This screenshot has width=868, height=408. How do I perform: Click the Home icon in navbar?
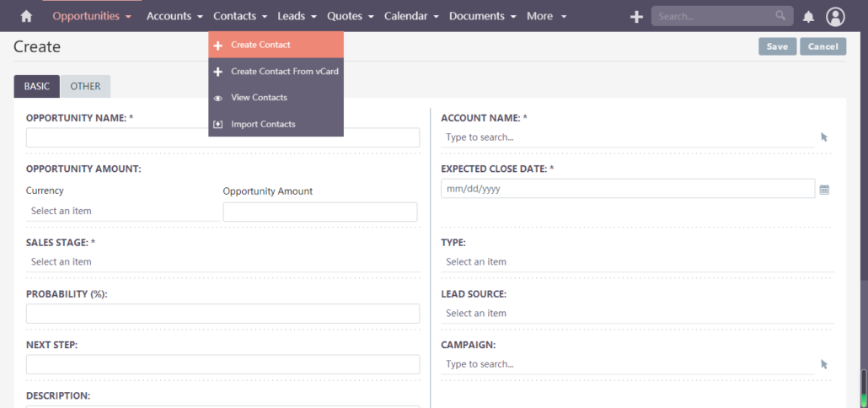click(26, 16)
